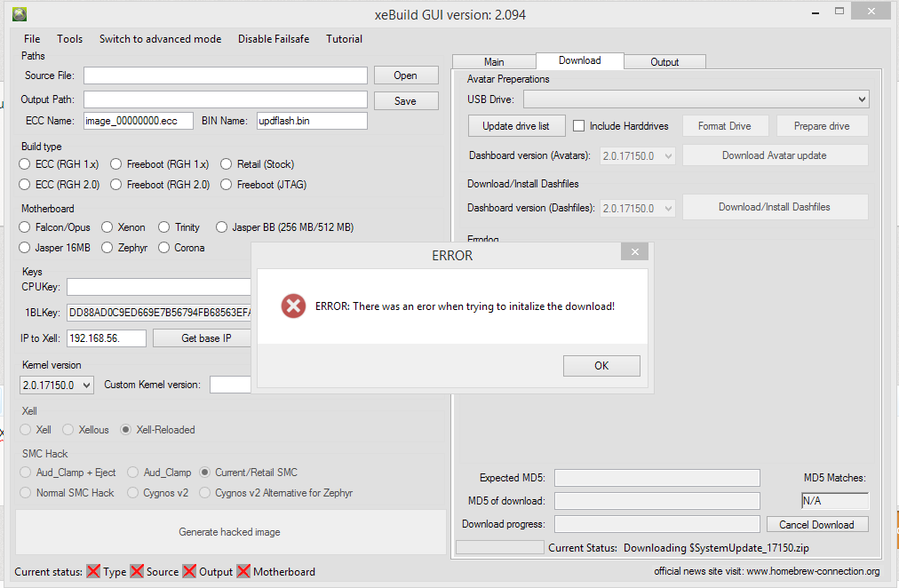Click the Custom Kernel version field
The width and height of the screenshot is (899, 588).
point(230,385)
